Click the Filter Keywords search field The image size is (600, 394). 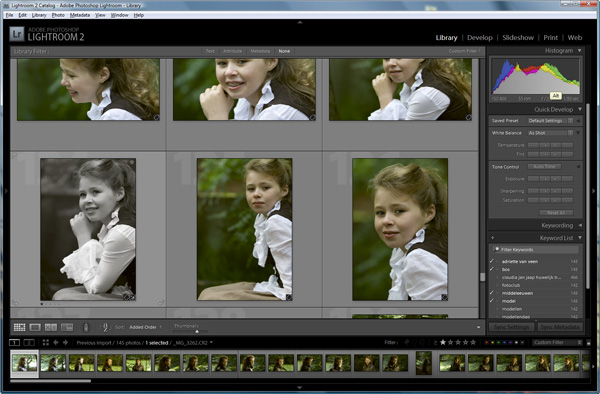536,249
